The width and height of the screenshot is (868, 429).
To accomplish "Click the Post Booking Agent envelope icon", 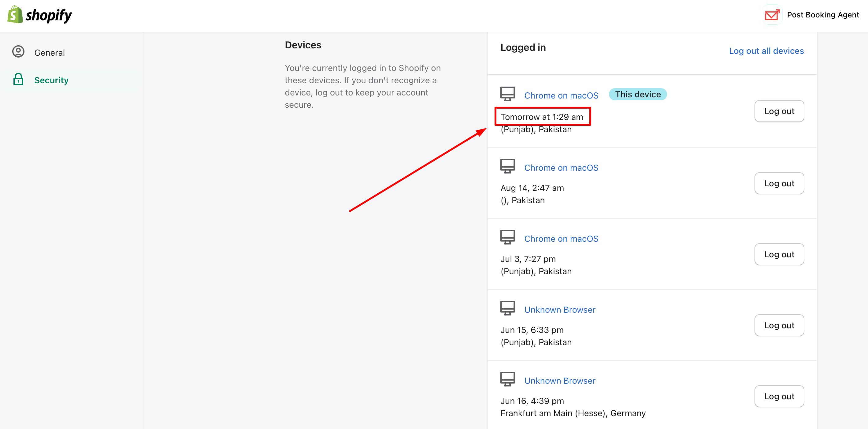I will 772,15.
